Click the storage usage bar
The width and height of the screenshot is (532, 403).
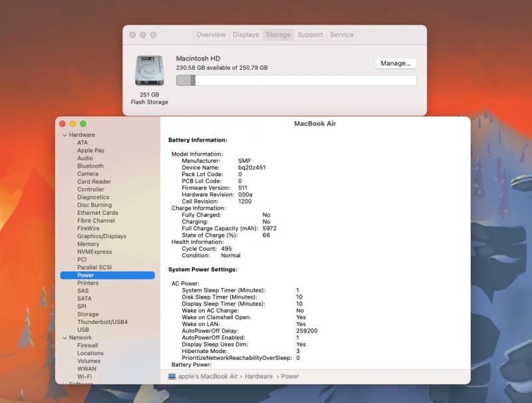[296, 80]
